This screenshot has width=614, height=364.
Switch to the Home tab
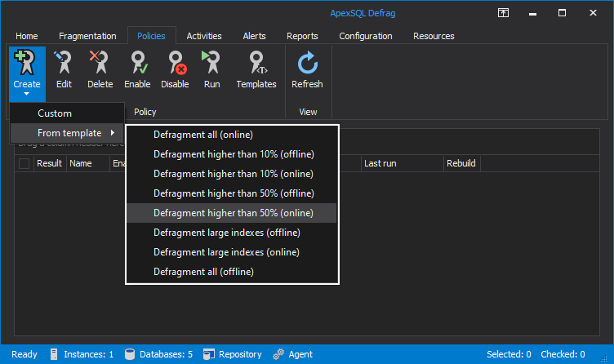(27, 36)
